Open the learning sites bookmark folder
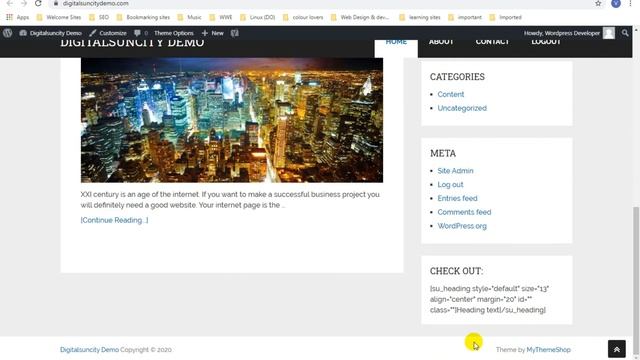The width and height of the screenshot is (640, 360). (x=420, y=17)
